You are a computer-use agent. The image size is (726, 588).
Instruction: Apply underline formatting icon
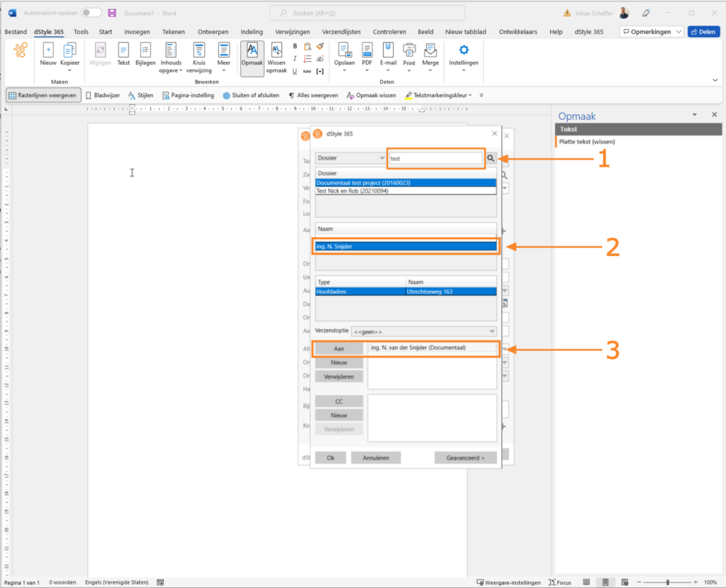click(295, 71)
